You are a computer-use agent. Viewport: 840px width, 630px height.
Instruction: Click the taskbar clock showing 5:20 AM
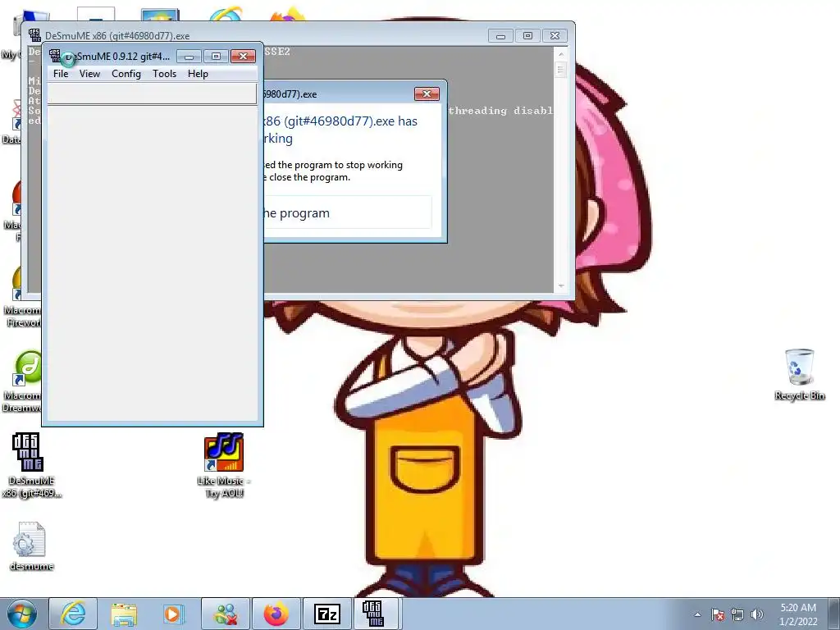pyautogui.click(x=798, y=614)
